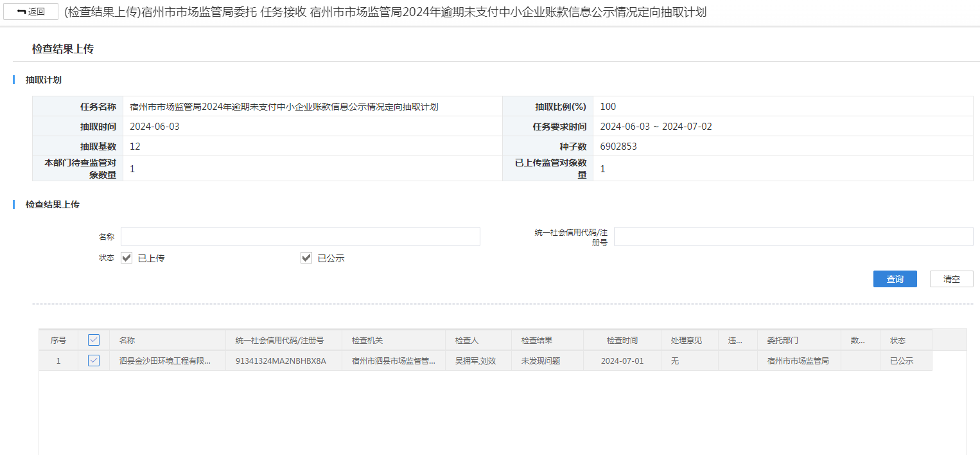The height and width of the screenshot is (455, 980).
Task: Click the task name value in 抽取计划
Action: click(x=284, y=107)
